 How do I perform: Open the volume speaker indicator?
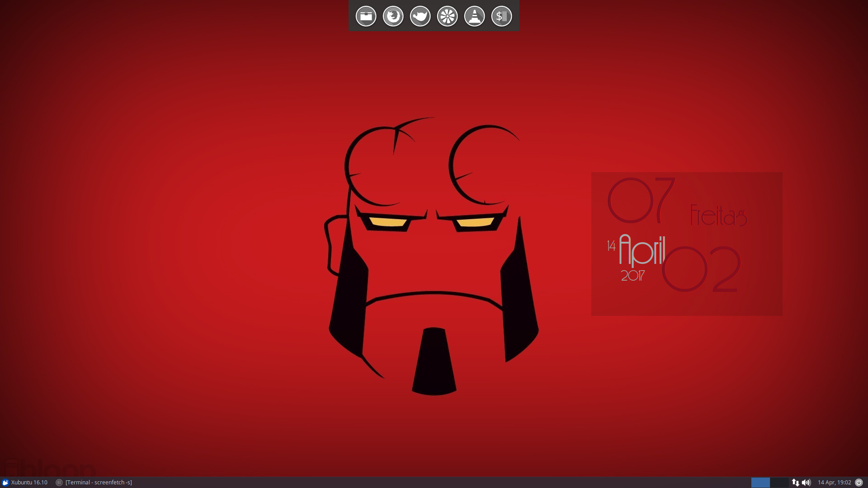pos(806,483)
